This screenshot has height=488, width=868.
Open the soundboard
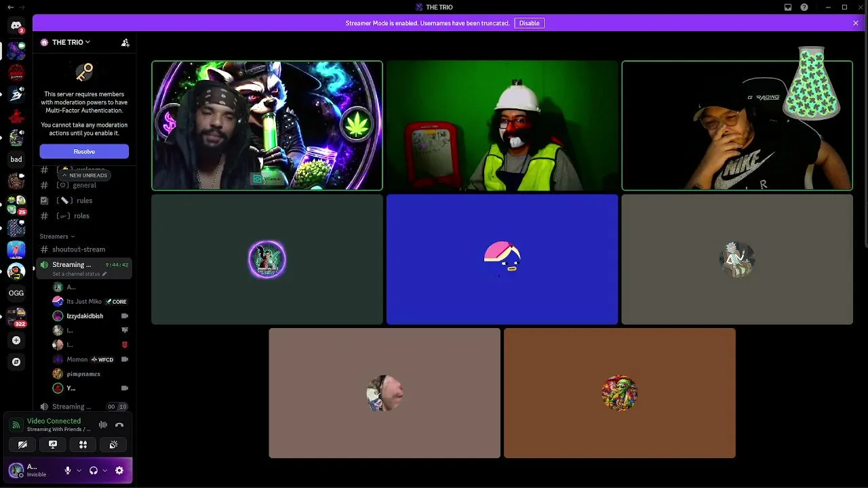tap(113, 445)
